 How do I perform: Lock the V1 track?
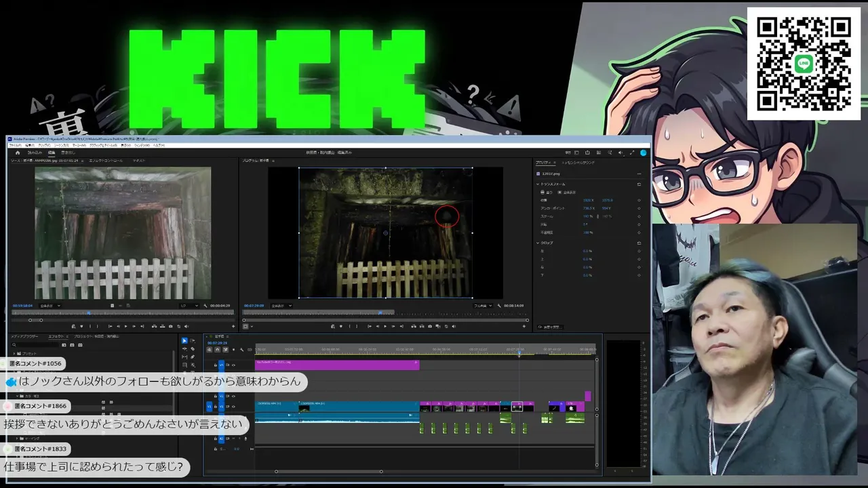(216, 407)
